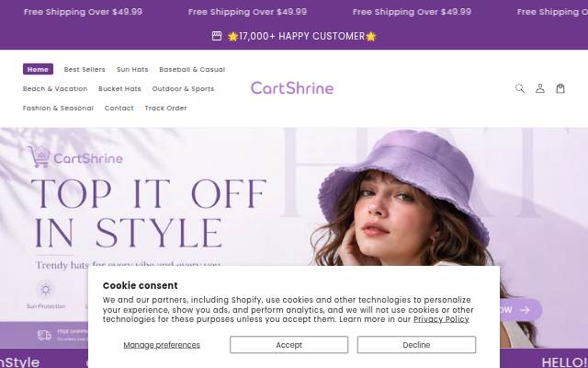Click the Cookie consent heading
The image size is (588, 368).
coord(141,285)
